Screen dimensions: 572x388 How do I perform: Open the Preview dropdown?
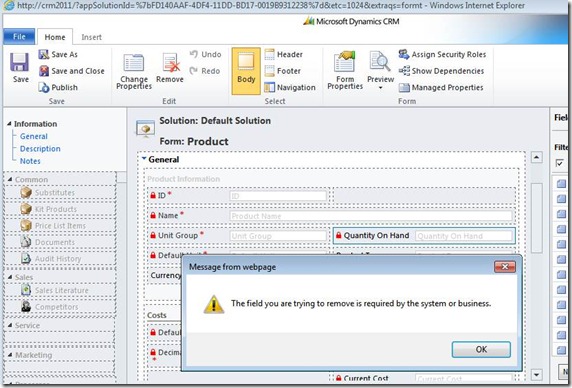380,70
